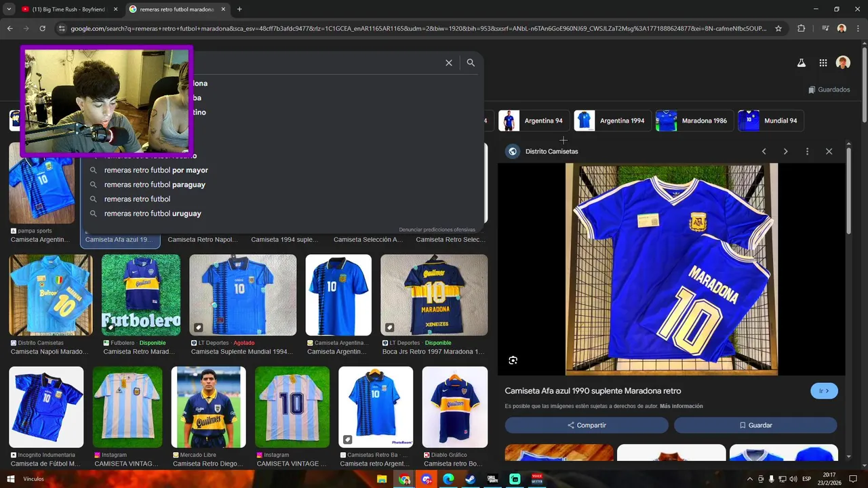Viewport: 868px width, 488px height.
Task: Click Camiseta 1994 suple... result caption
Action: pos(284,239)
